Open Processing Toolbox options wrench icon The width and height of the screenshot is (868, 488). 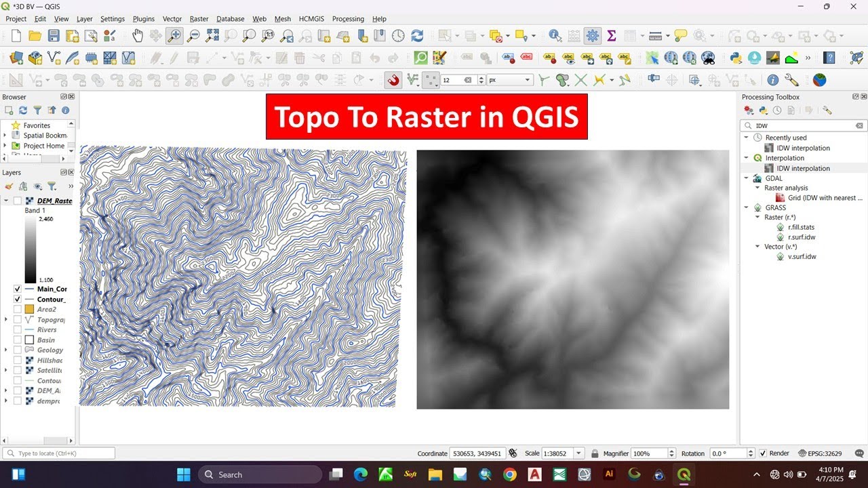[827, 110]
